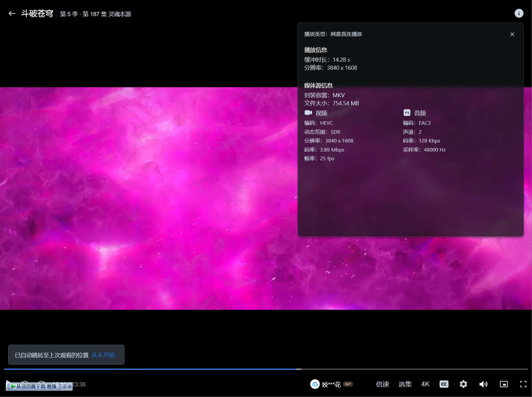Enter fullscreen mode
Screen dimensions: 532x397
click(523, 384)
